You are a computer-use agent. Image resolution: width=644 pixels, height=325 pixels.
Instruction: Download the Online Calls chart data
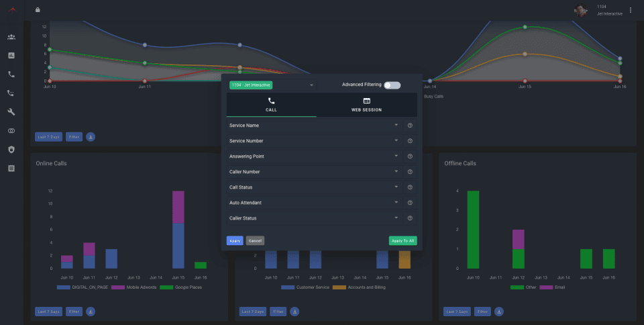click(91, 312)
